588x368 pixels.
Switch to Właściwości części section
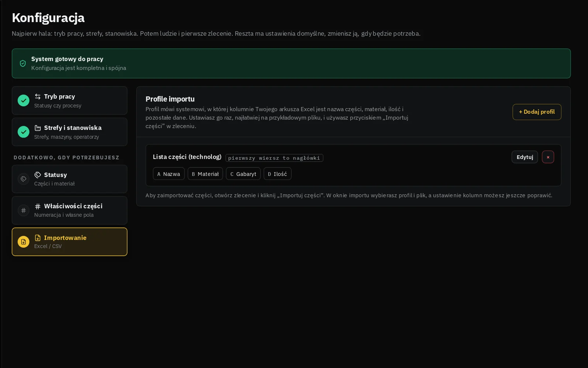click(x=69, y=210)
